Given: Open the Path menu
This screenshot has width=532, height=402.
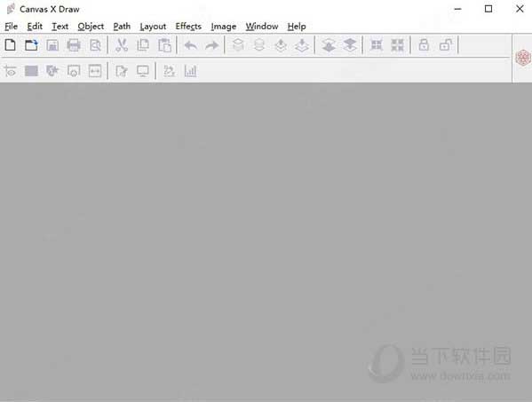Looking at the screenshot, I should 122,27.
